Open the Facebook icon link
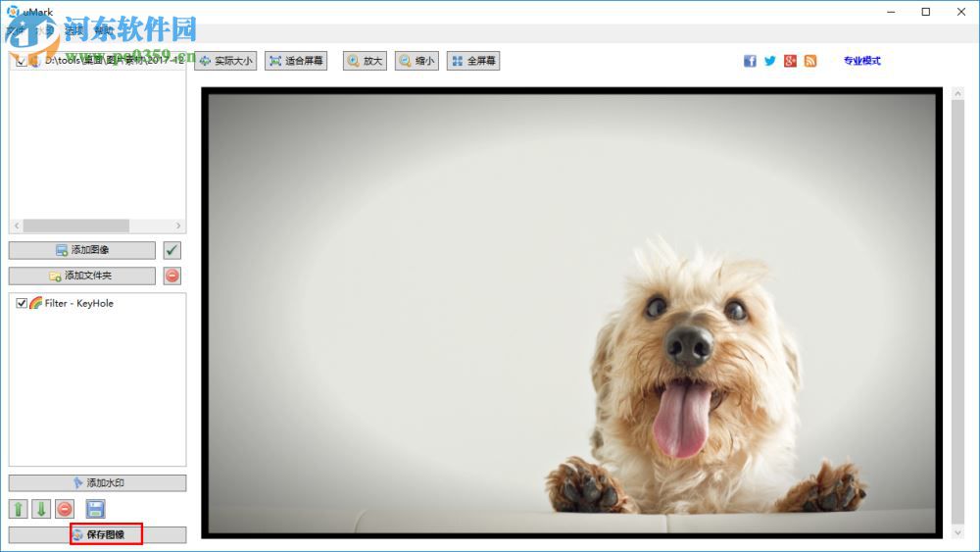The height and width of the screenshot is (552, 980). (750, 61)
